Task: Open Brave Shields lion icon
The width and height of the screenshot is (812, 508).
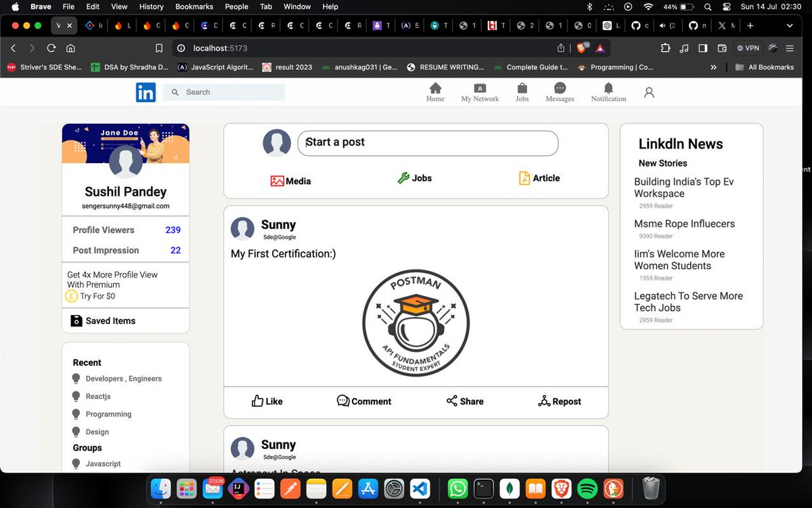Action: click(x=582, y=48)
